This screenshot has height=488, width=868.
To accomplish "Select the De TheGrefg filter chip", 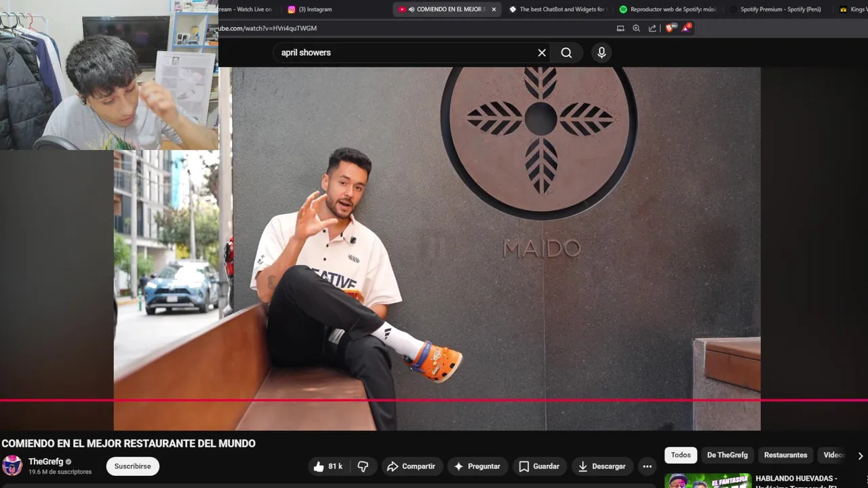I will [727, 455].
